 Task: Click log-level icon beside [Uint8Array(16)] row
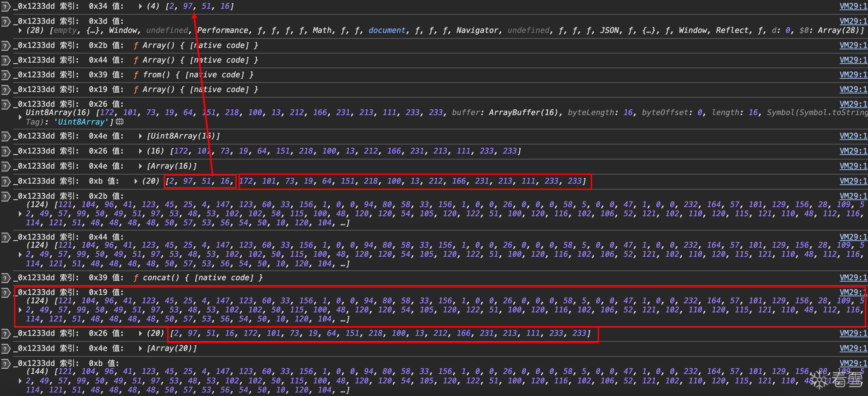5,136
